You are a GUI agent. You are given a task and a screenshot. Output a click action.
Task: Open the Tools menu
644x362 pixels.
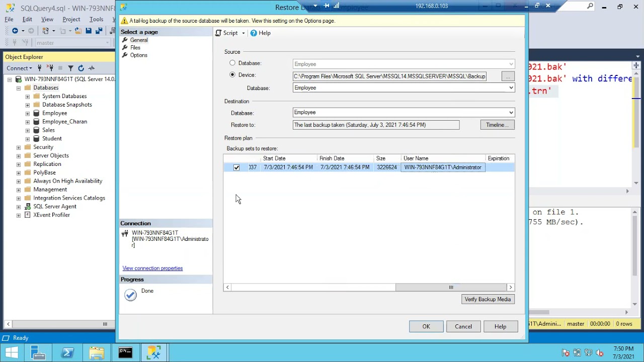96,19
